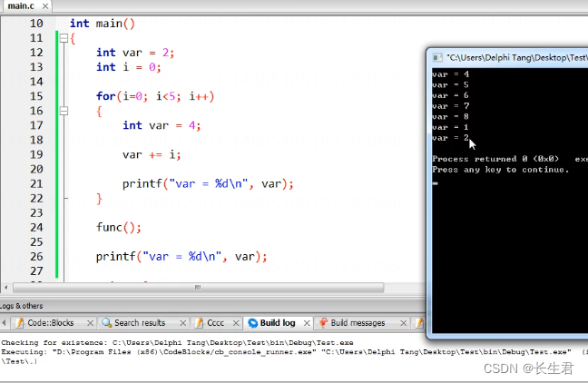Click 'Press any key to continue.' console line
The image size is (588, 383).
(501, 170)
